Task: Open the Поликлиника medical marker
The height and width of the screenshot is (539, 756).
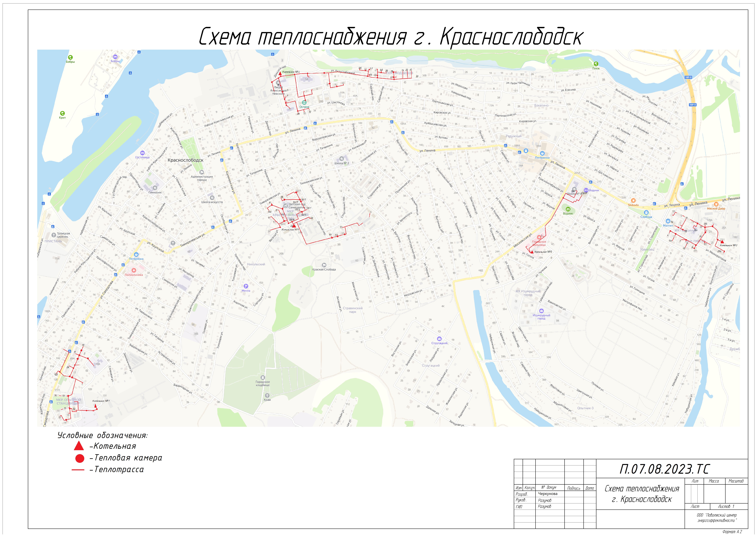Action: coord(134,270)
